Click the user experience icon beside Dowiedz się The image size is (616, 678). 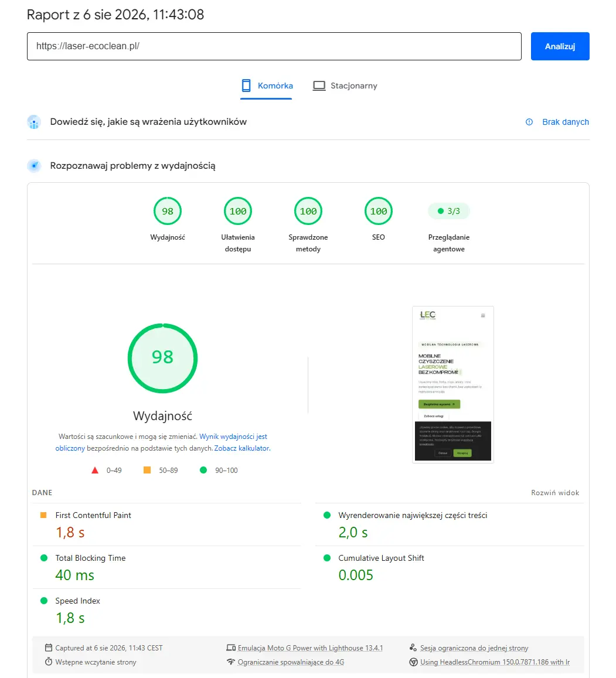[34, 122]
